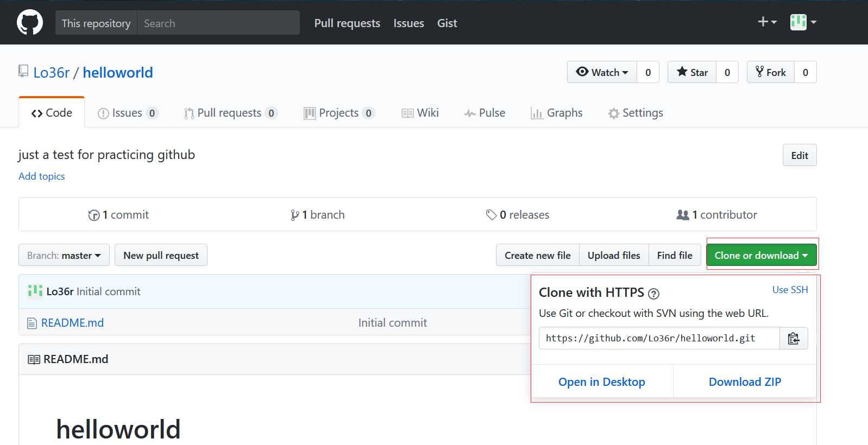View the 1 branch list
The width and height of the screenshot is (868, 445).
[x=318, y=215]
